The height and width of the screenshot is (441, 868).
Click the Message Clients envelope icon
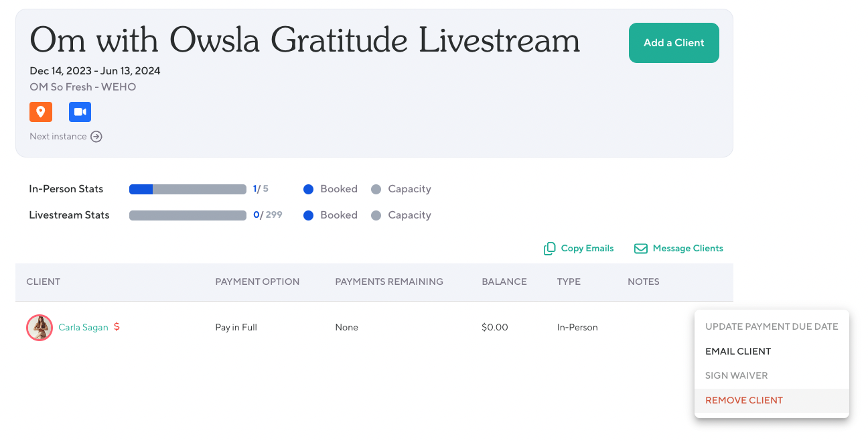point(641,249)
